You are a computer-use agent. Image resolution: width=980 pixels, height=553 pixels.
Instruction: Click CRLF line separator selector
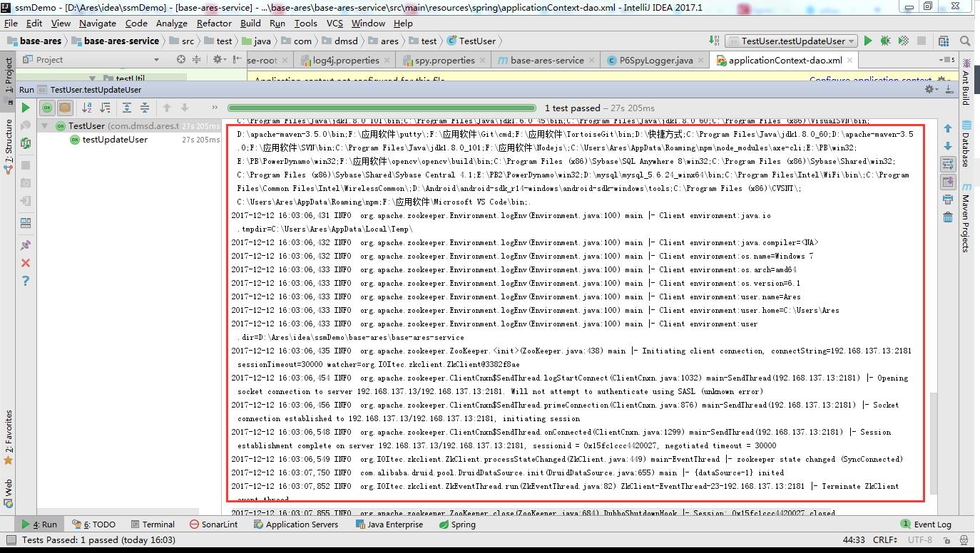pyautogui.click(x=885, y=540)
